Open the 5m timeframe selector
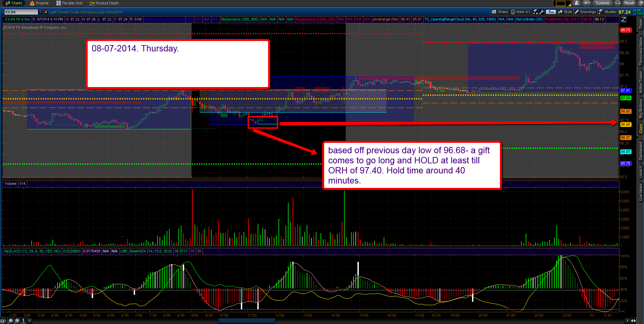 [x=551, y=12]
